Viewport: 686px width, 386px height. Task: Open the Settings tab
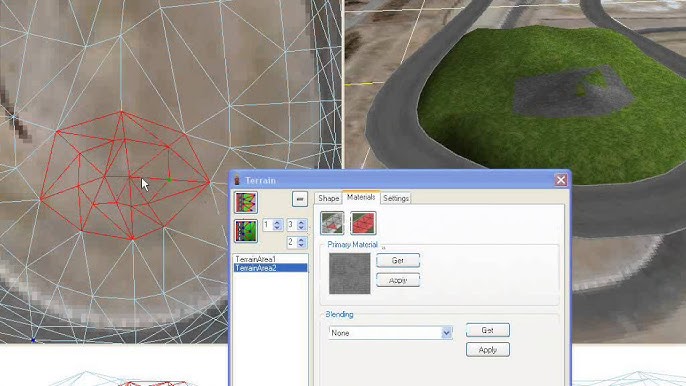396,198
